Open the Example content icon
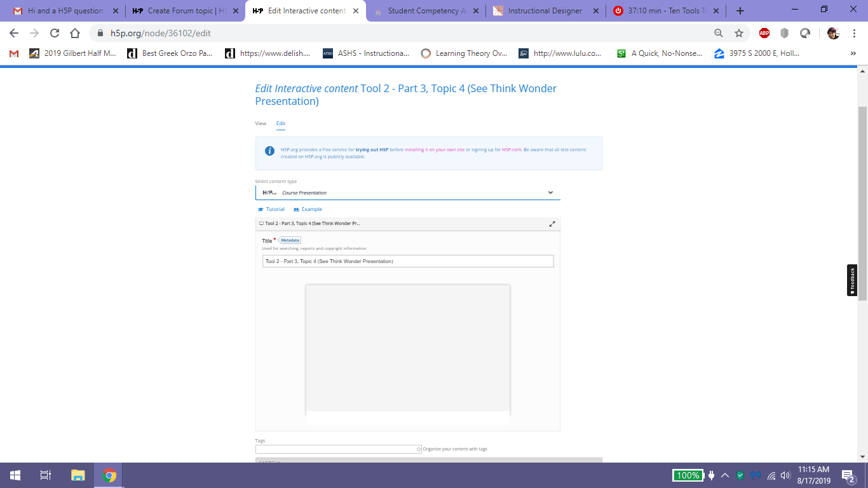 [x=295, y=209]
